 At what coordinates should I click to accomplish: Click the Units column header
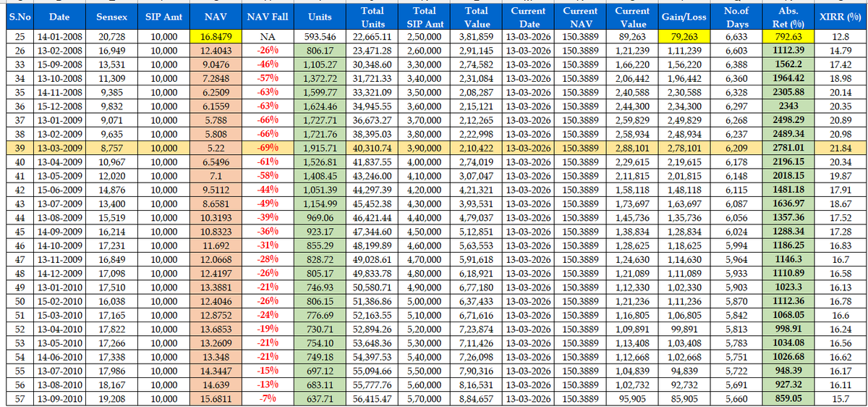point(320,17)
